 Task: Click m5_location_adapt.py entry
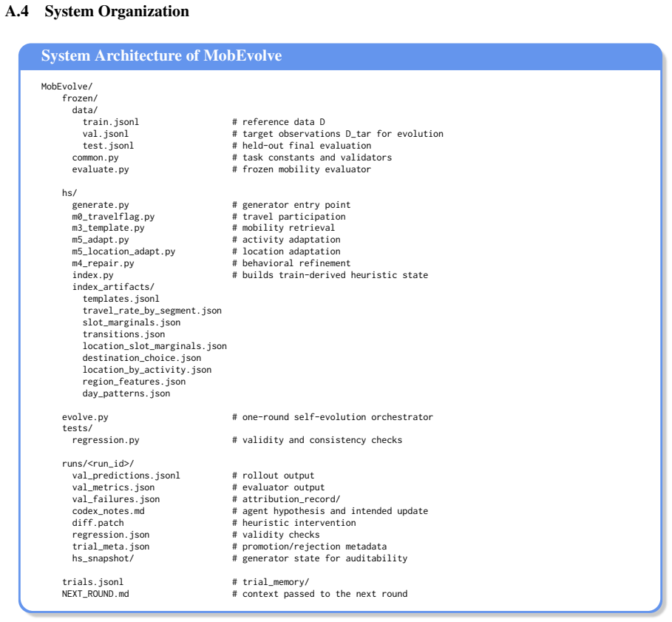123,251
